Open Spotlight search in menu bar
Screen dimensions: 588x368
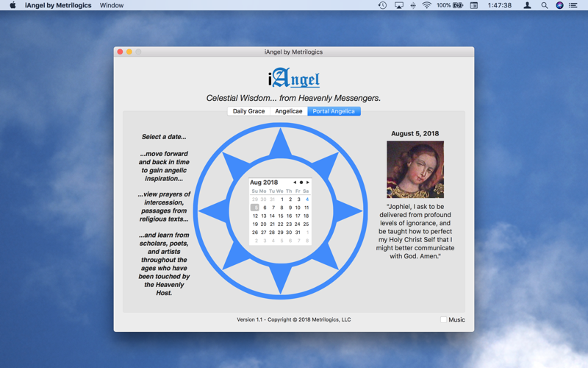click(545, 5)
